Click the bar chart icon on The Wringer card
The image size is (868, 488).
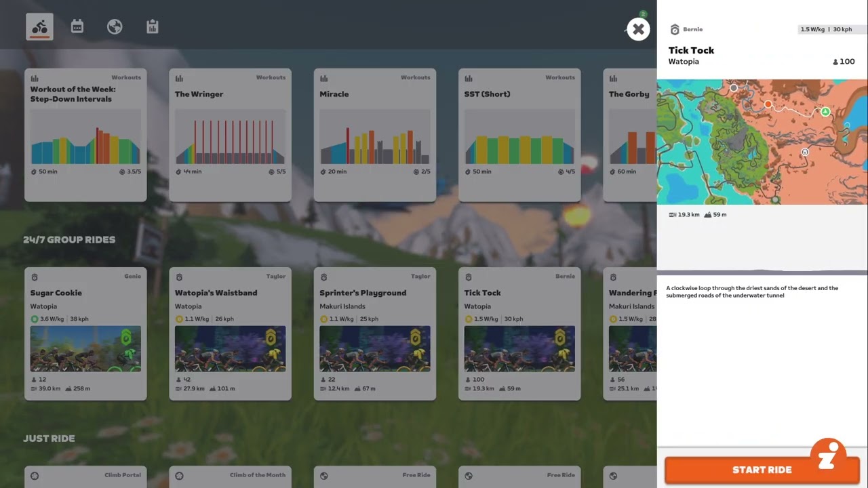[x=179, y=78]
